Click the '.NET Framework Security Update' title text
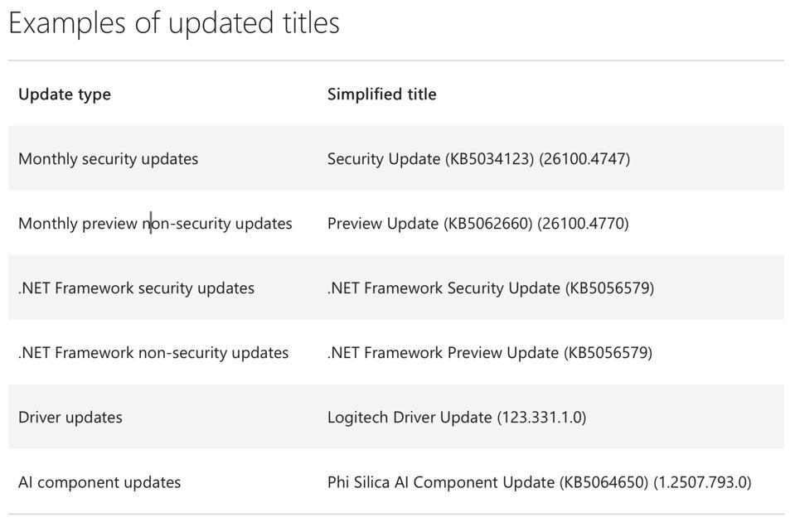The width and height of the screenshot is (795, 532). 444,288
